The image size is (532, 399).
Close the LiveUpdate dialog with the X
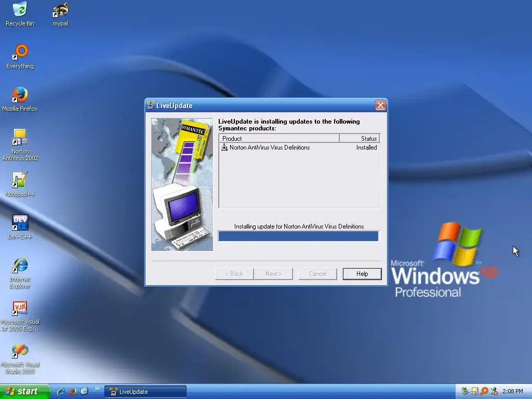(x=380, y=105)
